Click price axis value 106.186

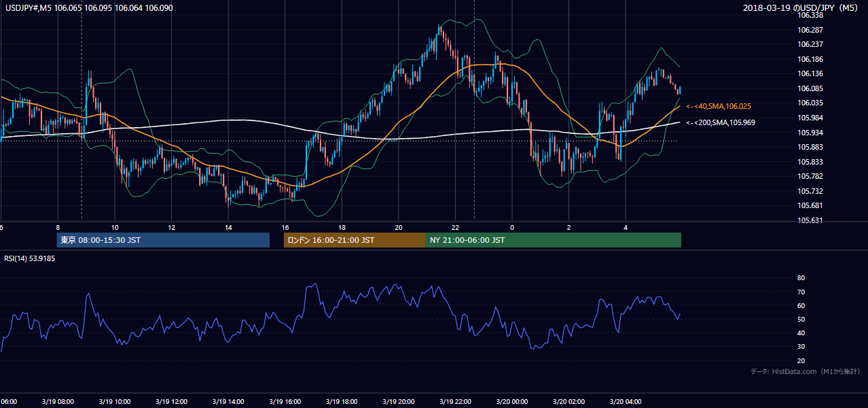[x=811, y=59]
